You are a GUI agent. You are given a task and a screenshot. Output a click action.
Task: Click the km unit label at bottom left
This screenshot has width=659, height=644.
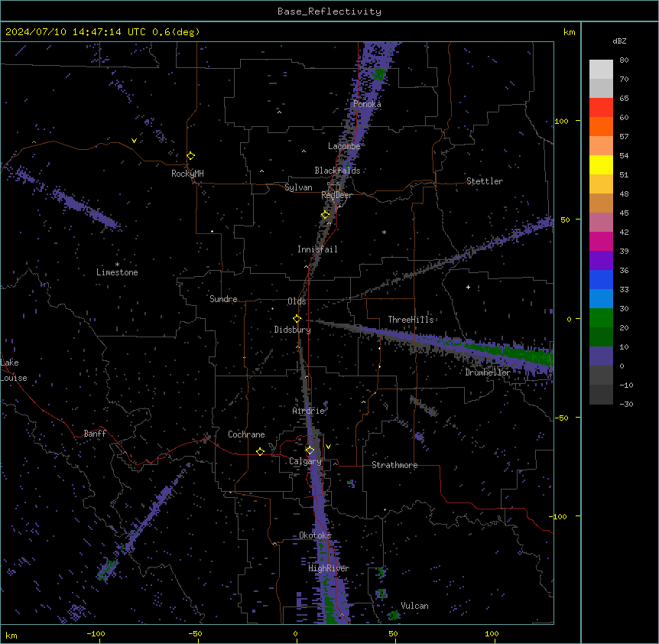click(11, 635)
